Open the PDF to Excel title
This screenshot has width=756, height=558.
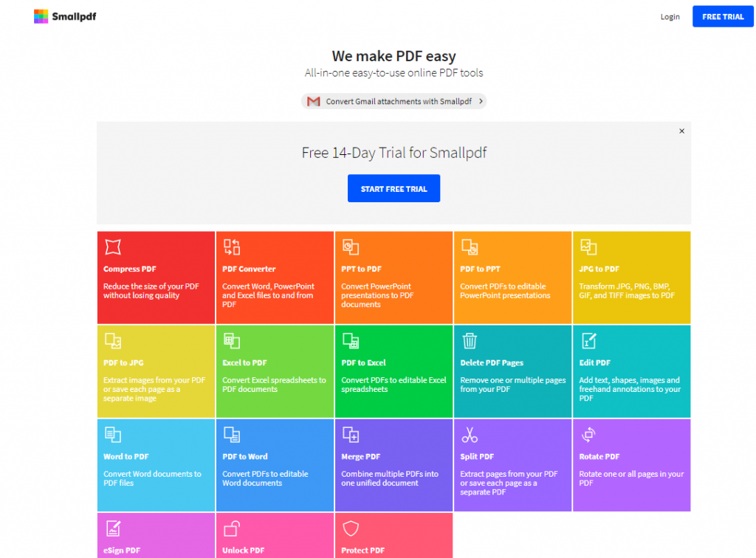coord(363,363)
